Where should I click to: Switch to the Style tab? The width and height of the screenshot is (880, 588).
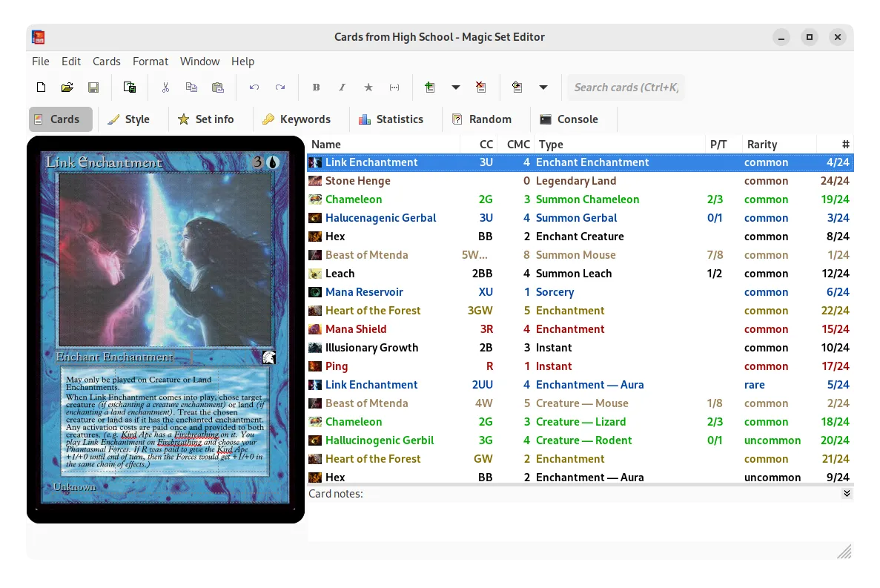pos(129,119)
